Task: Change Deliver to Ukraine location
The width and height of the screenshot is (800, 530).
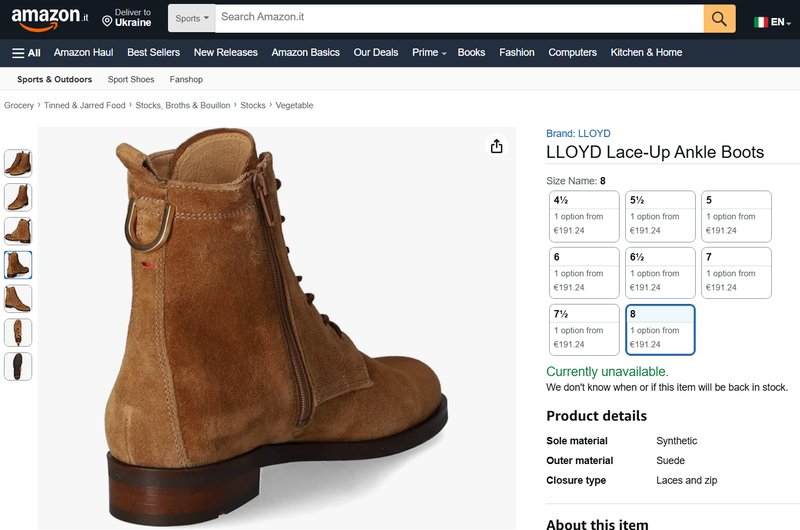Action: pos(127,18)
